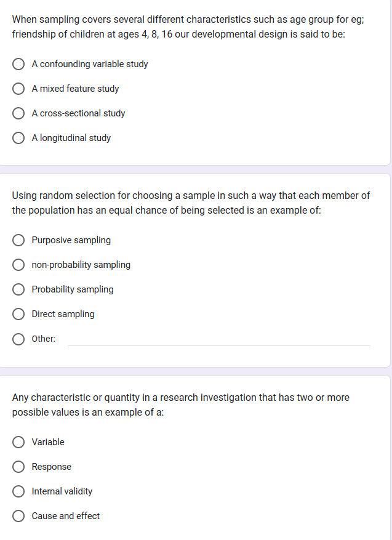Choose "Purposive sampling" answer
Image resolution: width=392 pixels, height=540 pixels.
click(19, 240)
